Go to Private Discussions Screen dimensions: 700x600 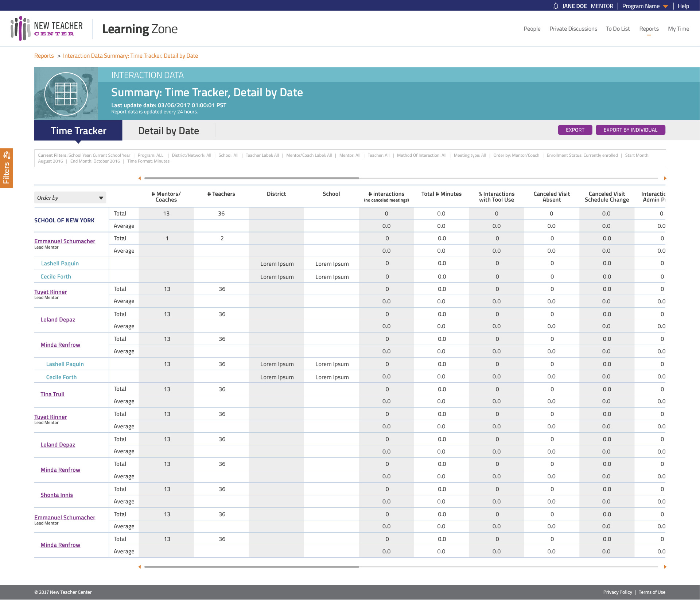tap(573, 29)
